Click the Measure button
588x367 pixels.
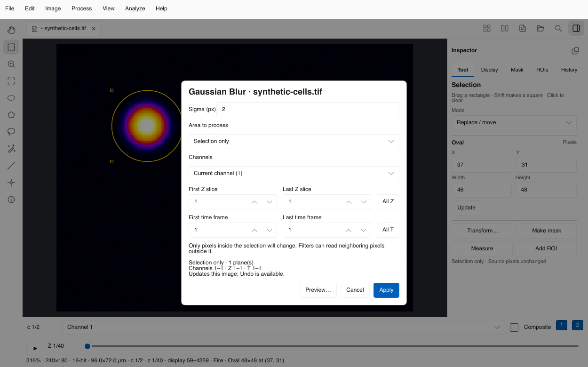point(482,249)
